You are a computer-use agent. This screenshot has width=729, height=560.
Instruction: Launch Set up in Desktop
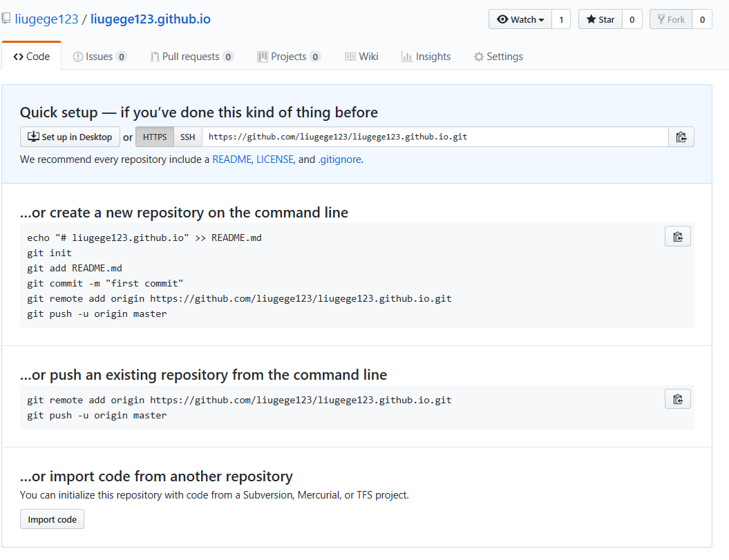70,136
